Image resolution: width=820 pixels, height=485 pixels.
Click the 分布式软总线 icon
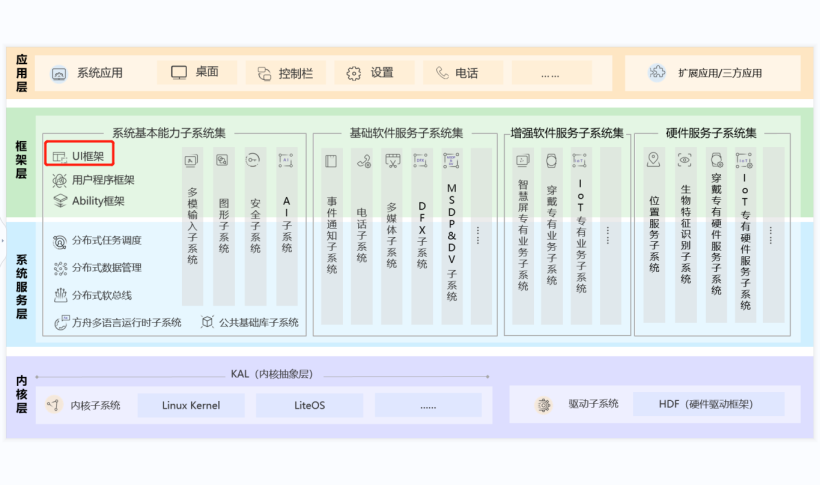[x=60, y=296]
